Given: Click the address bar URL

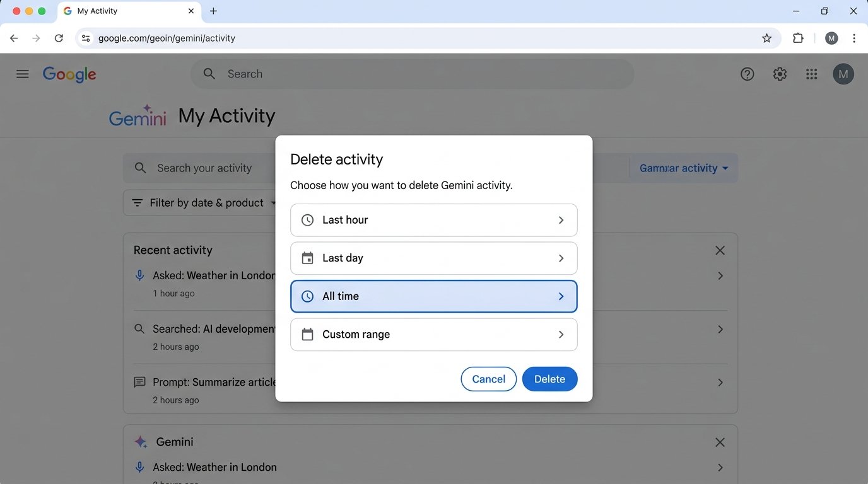Looking at the screenshot, I should click(x=167, y=38).
